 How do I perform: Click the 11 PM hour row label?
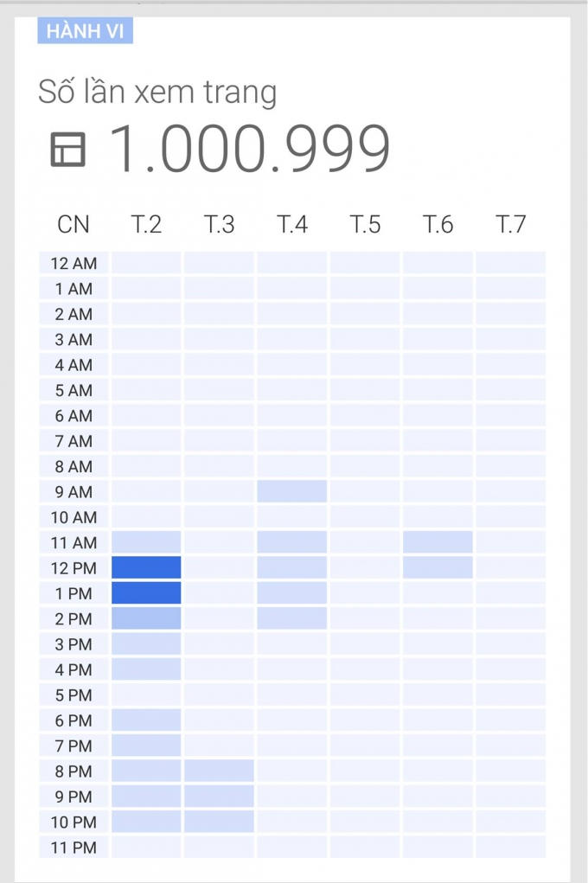[73, 847]
